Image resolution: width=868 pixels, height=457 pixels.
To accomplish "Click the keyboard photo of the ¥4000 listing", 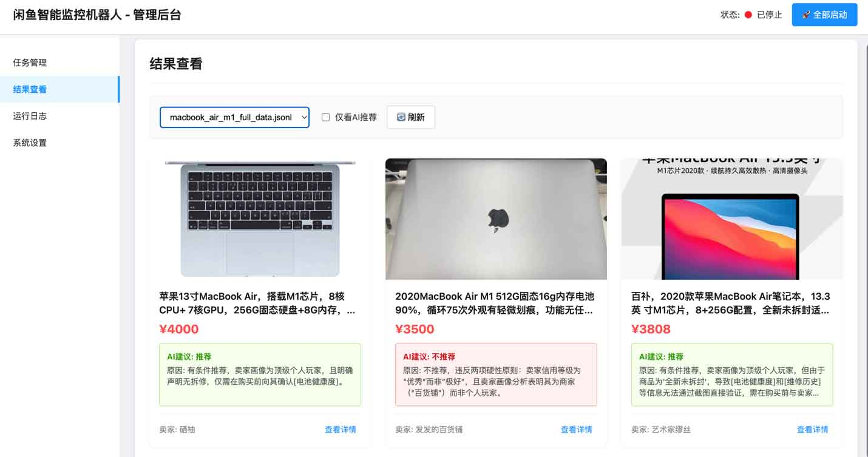I will click(x=260, y=218).
